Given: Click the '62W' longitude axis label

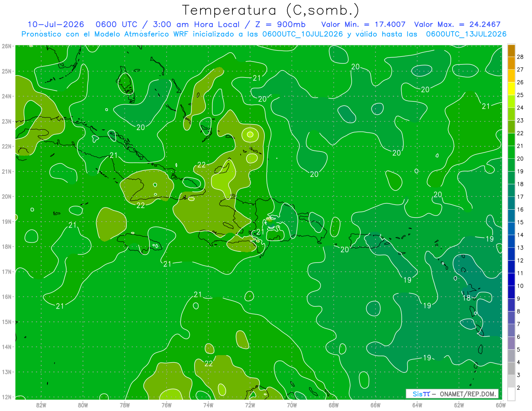Looking at the screenshot, I should pyautogui.click(x=459, y=404).
